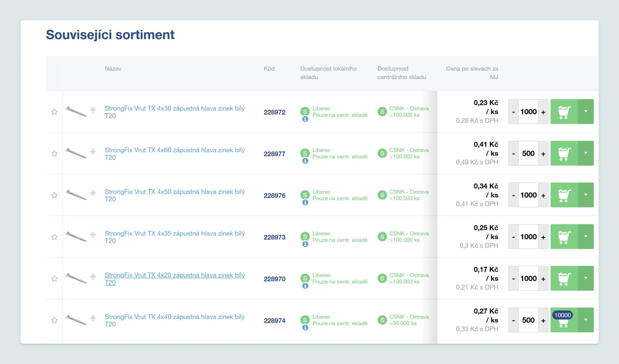This screenshot has width=619, height=364.
Task: Star the StrongFix 4x35 screw row
Action: 54,237
